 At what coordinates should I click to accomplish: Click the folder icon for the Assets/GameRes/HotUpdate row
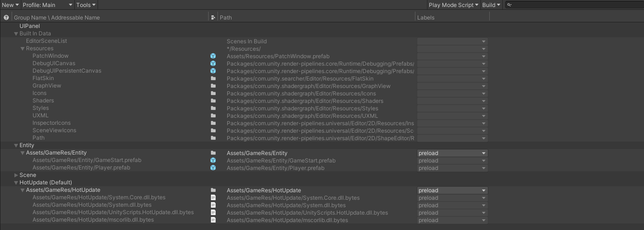point(213,190)
